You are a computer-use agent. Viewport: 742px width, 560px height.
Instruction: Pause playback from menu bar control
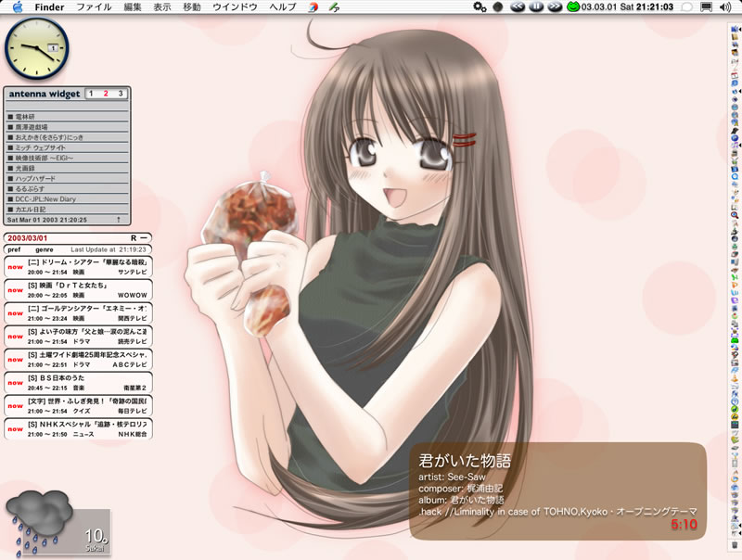(536, 7)
